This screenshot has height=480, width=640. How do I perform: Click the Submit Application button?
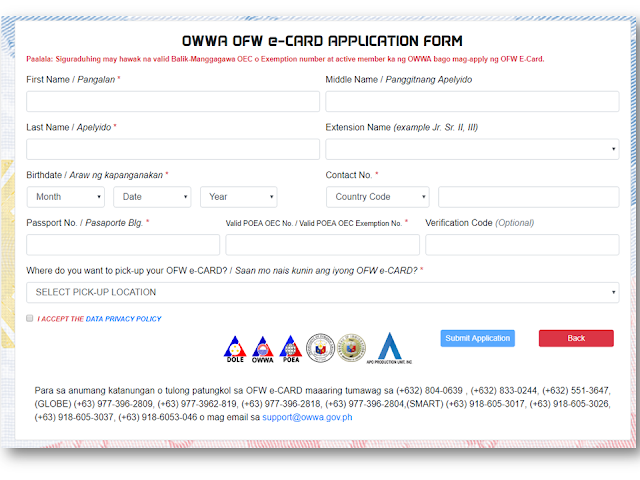tap(478, 338)
